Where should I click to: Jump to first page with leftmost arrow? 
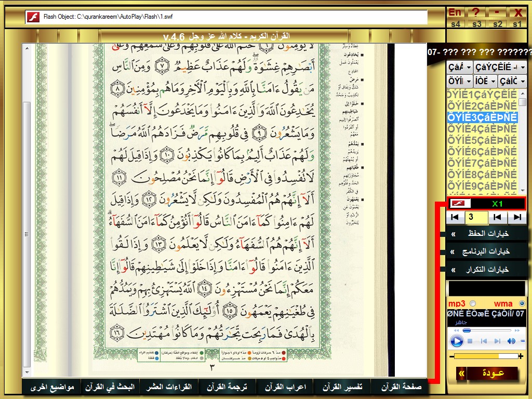click(455, 217)
